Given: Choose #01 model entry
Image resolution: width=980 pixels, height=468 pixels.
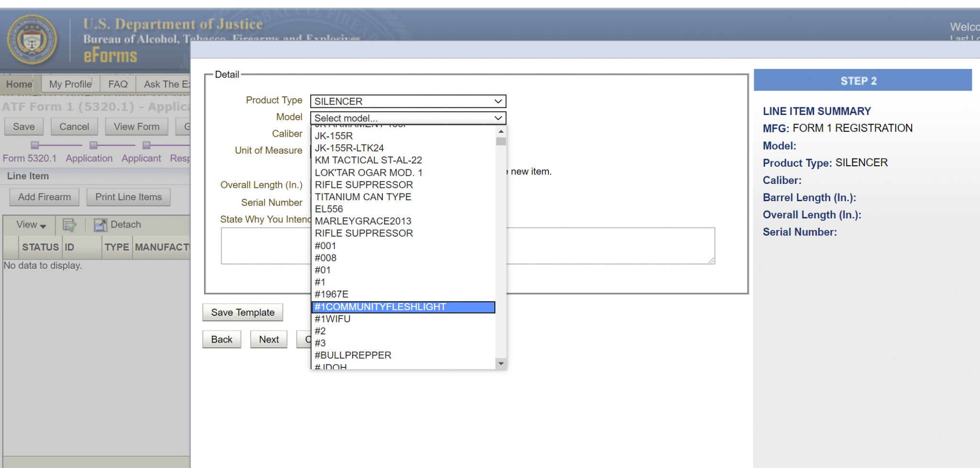Looking at the screenshot, I should [x=403, y=270].
